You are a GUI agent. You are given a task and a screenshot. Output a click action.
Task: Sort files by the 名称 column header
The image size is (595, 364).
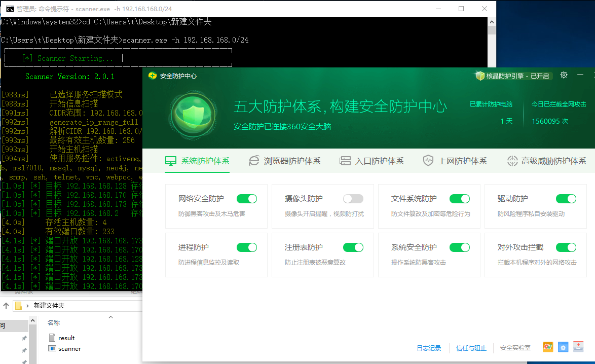[54, 322]
